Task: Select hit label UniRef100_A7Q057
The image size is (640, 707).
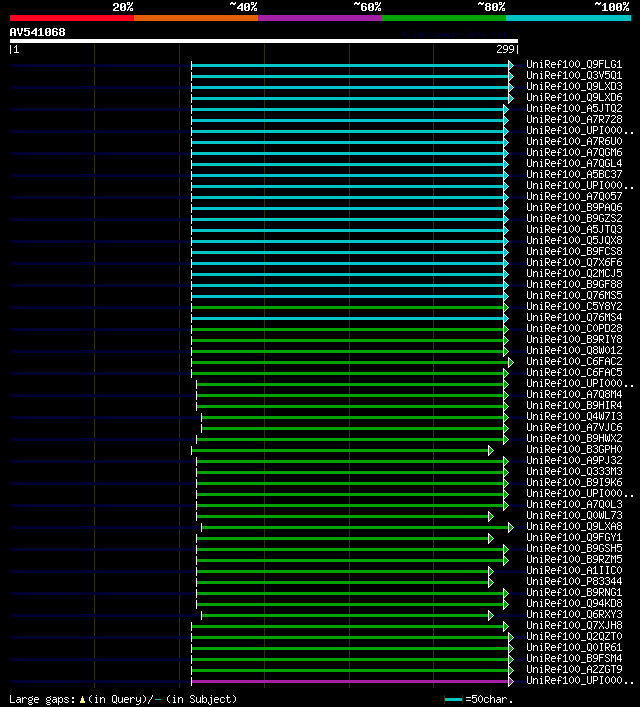Action: (x=574, y=196)
